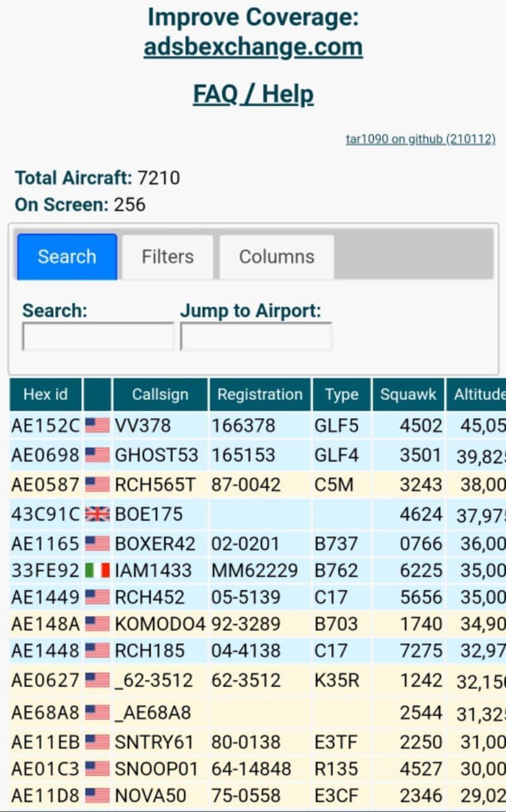Open the Filters tab
This screenshot has width=506, height=812.
[x=167, y=257]
